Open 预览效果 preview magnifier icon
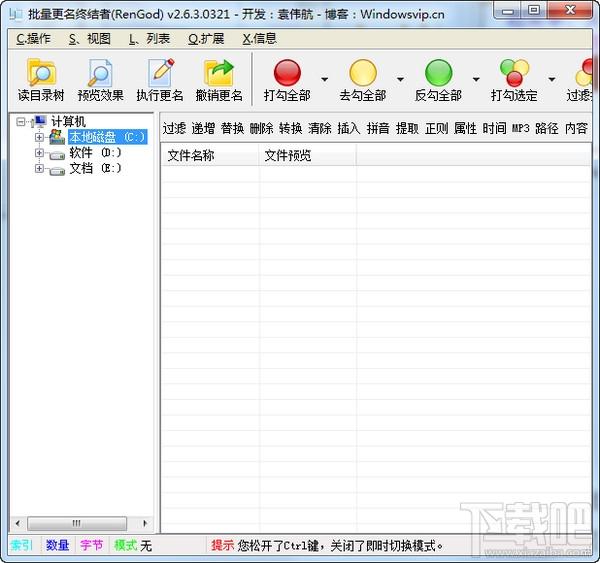 click(100, 72)
